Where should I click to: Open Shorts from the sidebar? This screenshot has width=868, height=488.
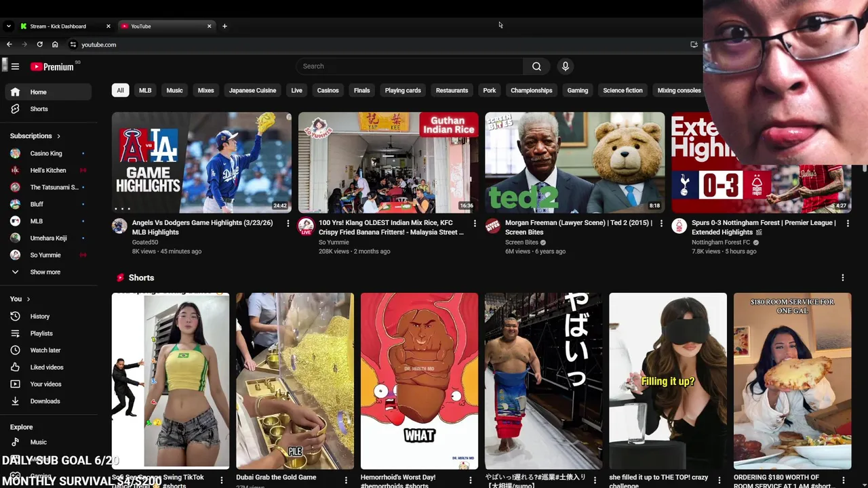pyautogui.click(x=47, y=109)
